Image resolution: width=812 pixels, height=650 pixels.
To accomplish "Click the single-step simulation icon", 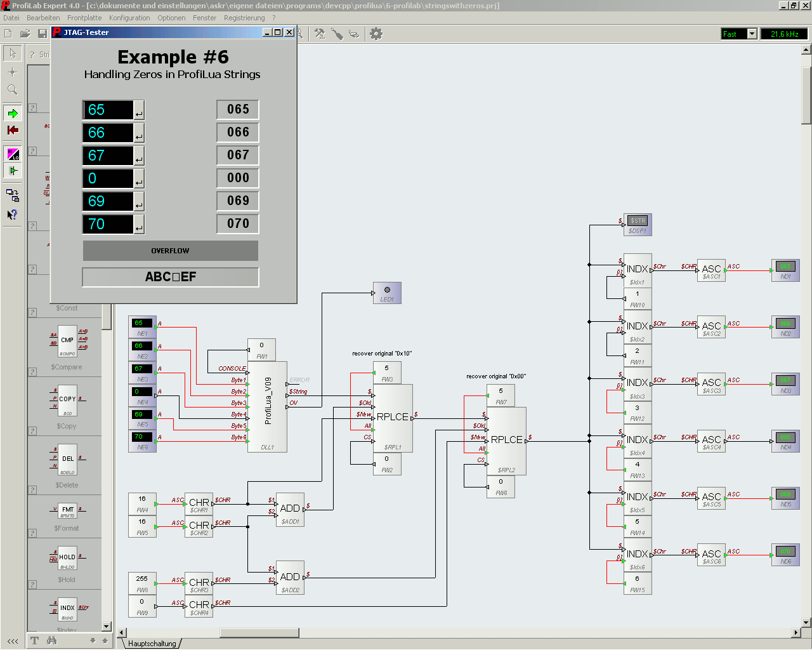I will coord(12,171).
